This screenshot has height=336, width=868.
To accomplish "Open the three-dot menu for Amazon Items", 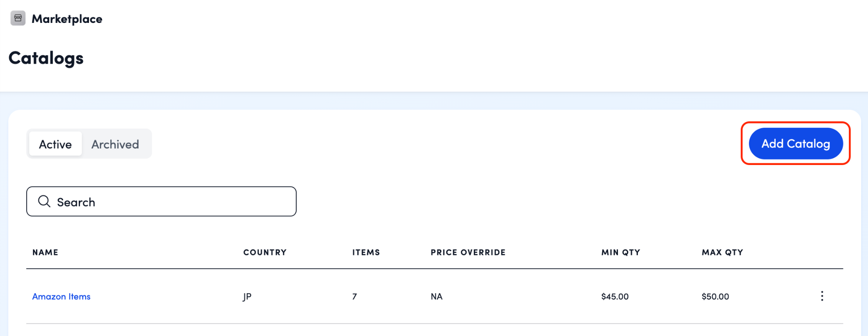I will (822, 296).
